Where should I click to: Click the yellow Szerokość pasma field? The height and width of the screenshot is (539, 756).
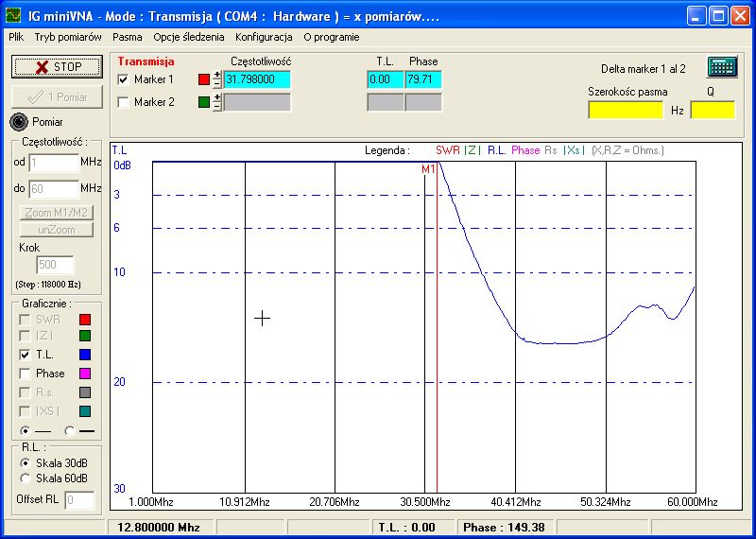tap(625, 110)
